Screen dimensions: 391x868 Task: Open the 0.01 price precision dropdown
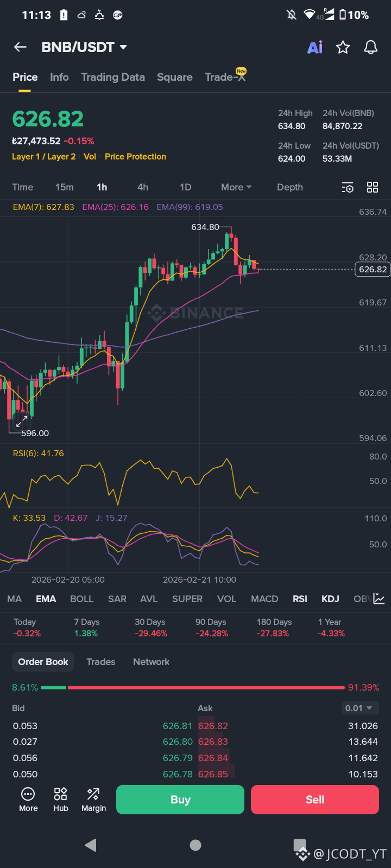359,708
